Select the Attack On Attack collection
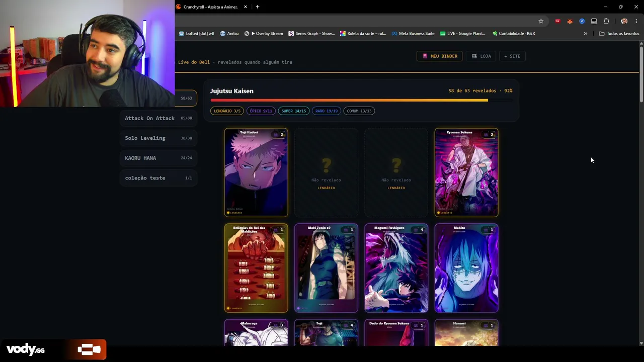This screenshot has width=644, height=362. (x=158, y=118)
